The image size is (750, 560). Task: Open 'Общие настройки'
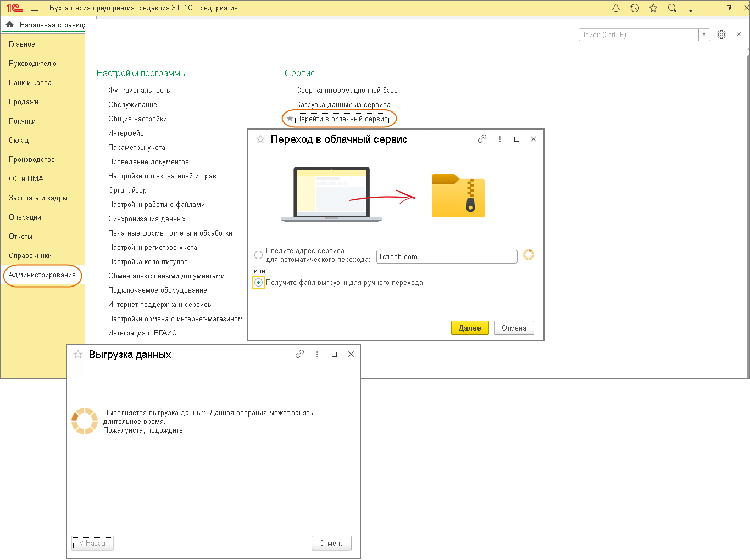137,119
